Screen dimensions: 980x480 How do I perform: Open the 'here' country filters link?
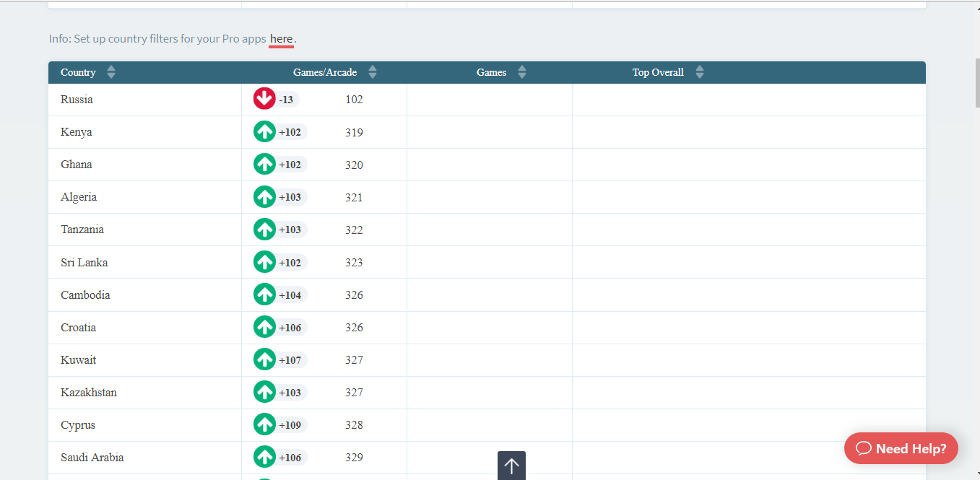tap(281, 39)
